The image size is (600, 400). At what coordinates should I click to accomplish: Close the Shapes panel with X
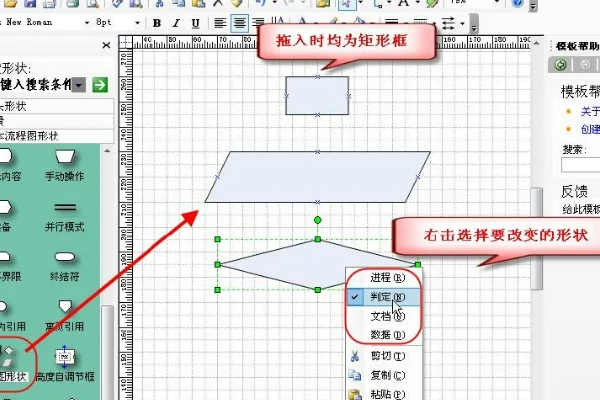coord(106,45)
